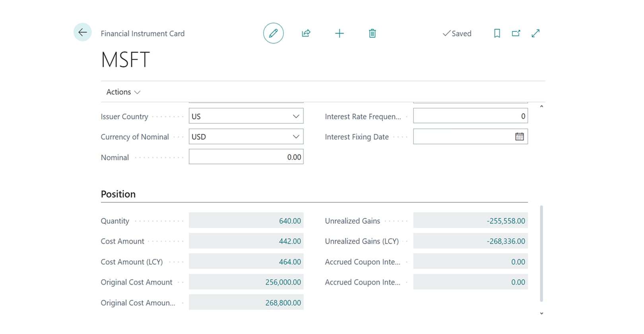Click the Saved status indicator
This screenshot has height=334, width=644.
pos(457,33)
